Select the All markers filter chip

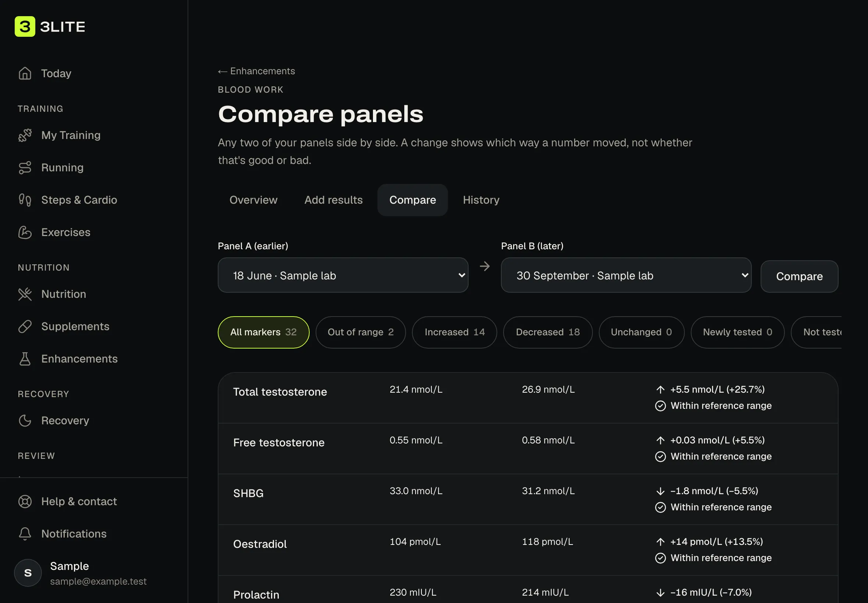263,332
